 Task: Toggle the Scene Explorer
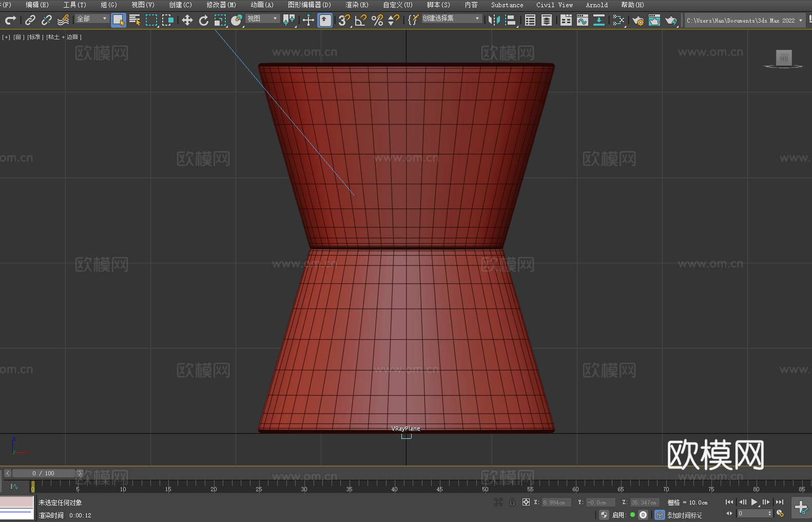[x=530, y=20]
